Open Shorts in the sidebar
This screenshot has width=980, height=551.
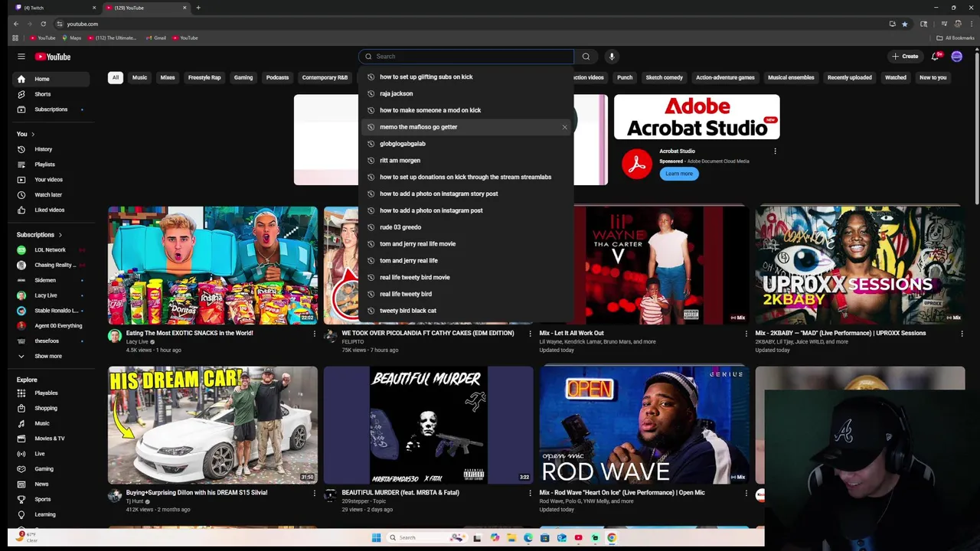pyautogui.click(x=42, y=94)
